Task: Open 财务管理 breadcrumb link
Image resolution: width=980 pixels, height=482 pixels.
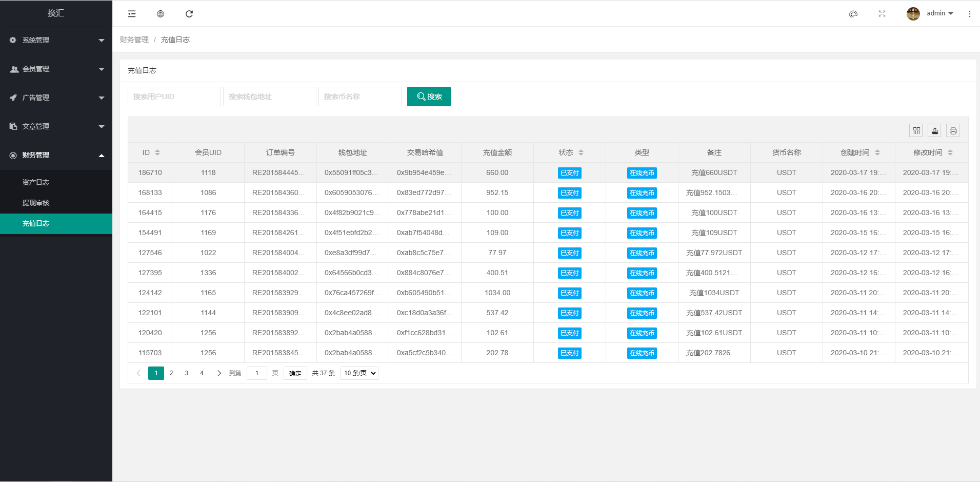Action: pyautogui.click(x=134, y=39)
